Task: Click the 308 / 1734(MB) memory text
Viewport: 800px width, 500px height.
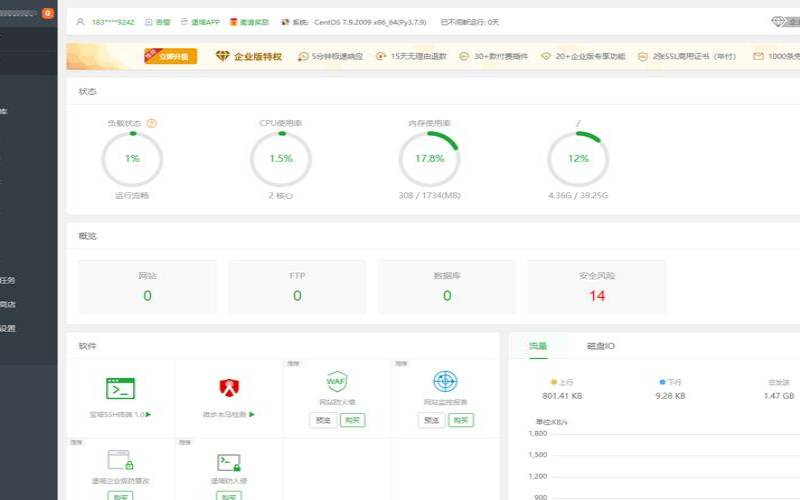Action: [x=429, y=195]
